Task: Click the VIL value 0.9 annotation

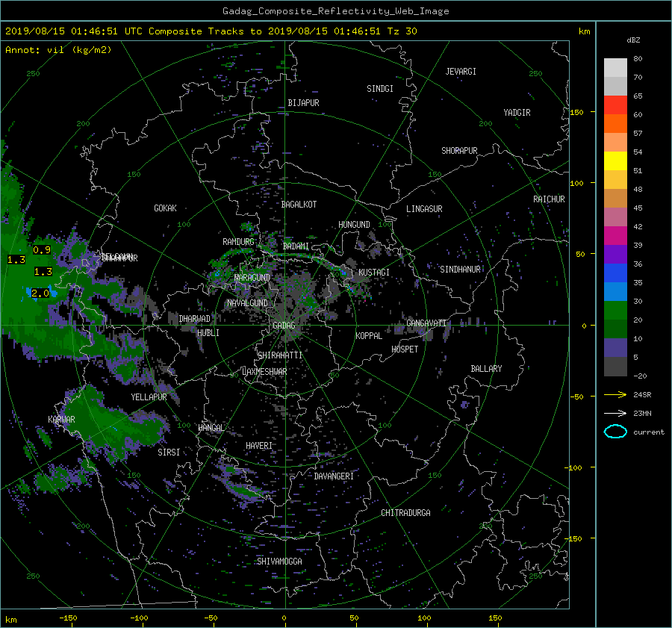Action: pos(42,249)
